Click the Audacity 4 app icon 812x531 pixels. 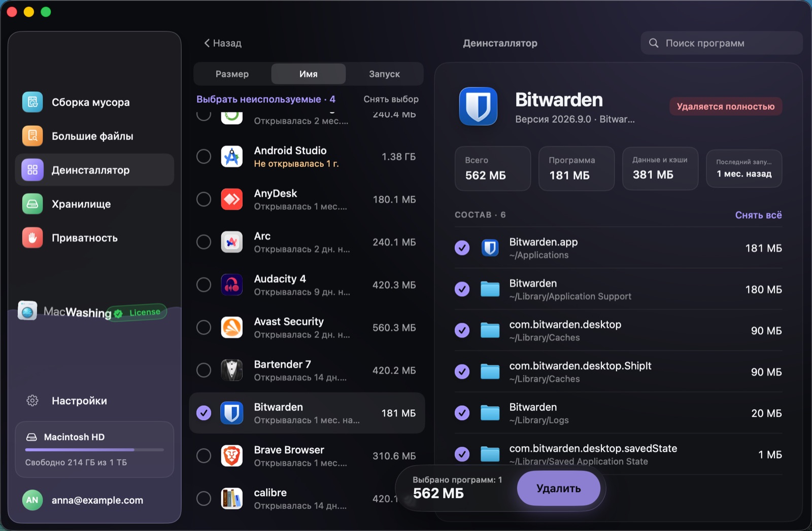(x=232, y=285)
